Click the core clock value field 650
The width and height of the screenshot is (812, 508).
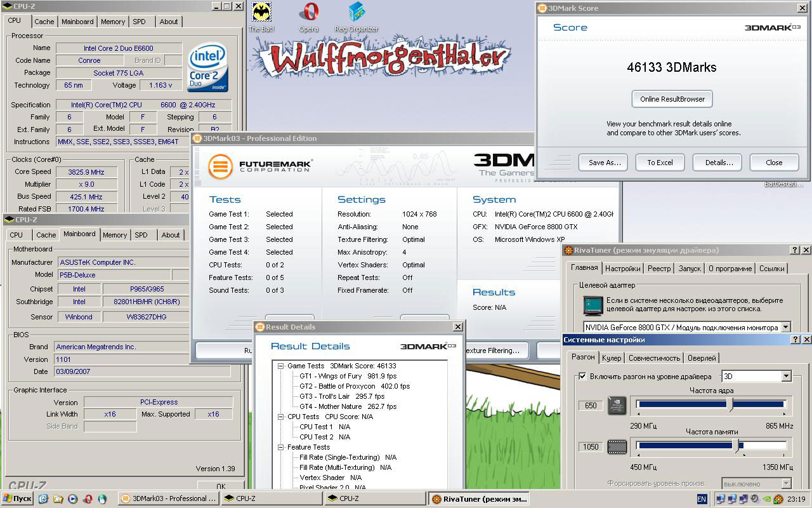click(591, 406)
